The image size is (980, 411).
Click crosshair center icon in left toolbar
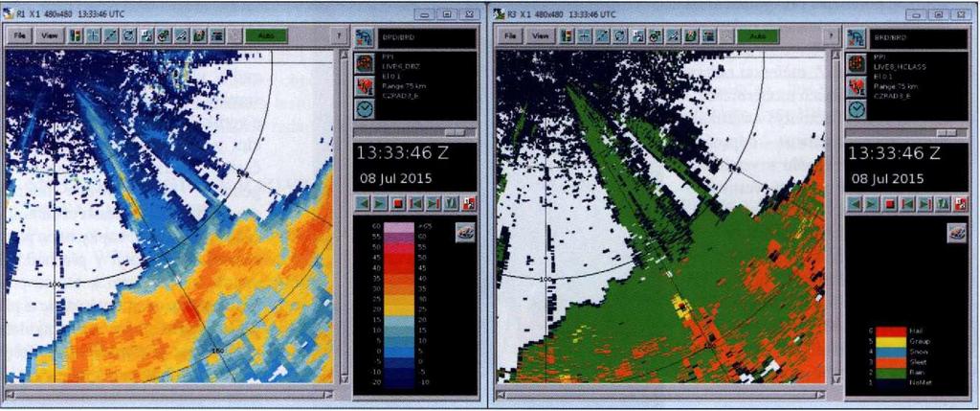pos(93,36)
